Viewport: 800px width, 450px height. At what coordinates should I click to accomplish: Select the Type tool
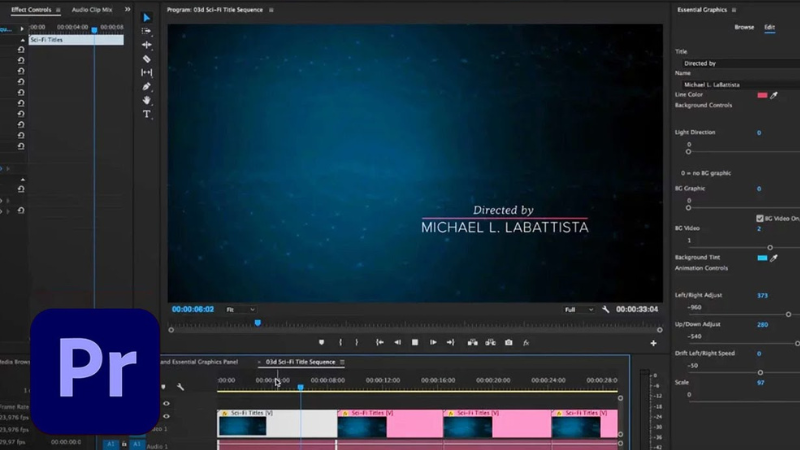(146, 114)
